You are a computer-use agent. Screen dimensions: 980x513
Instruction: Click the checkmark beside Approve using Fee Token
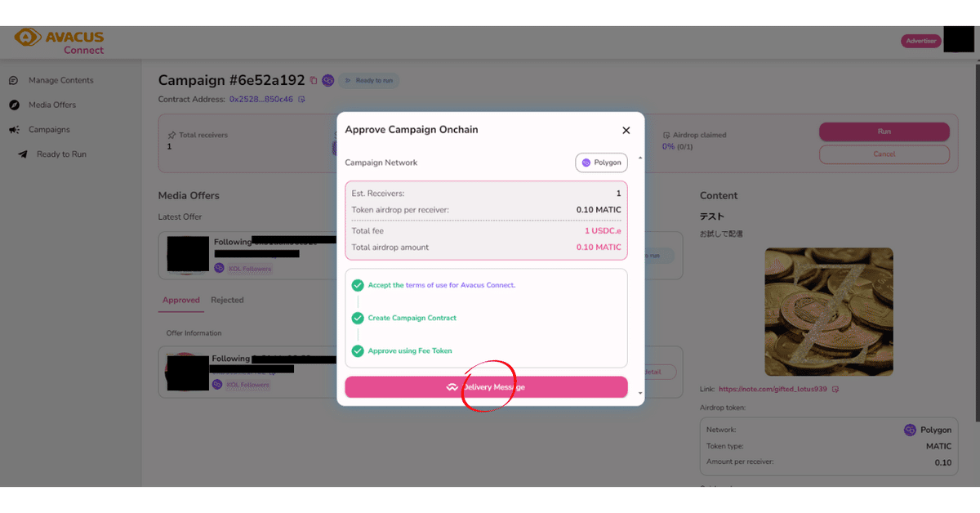358,350
